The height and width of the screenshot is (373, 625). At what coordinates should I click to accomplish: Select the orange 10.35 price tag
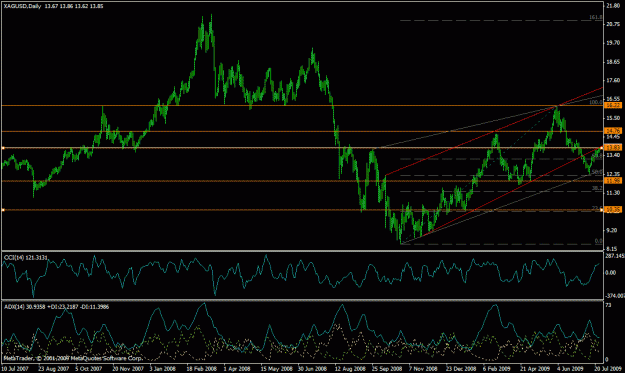click(613, 210)
